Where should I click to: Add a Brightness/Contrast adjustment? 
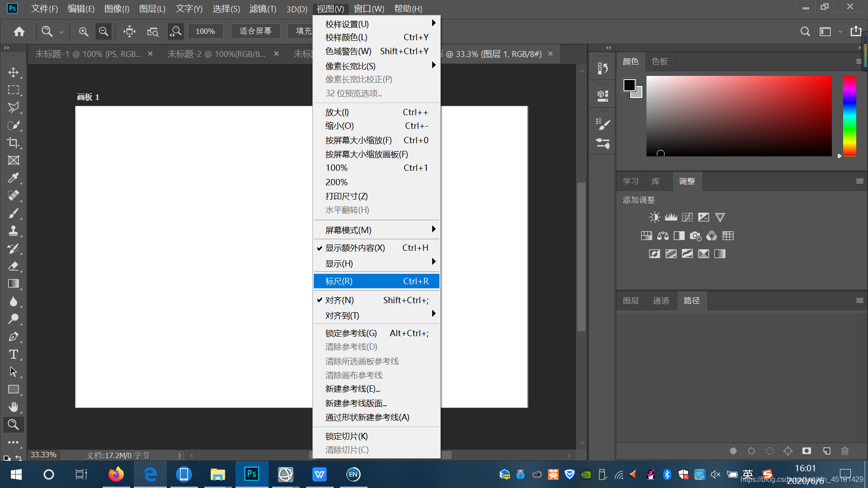pos(654,217)
